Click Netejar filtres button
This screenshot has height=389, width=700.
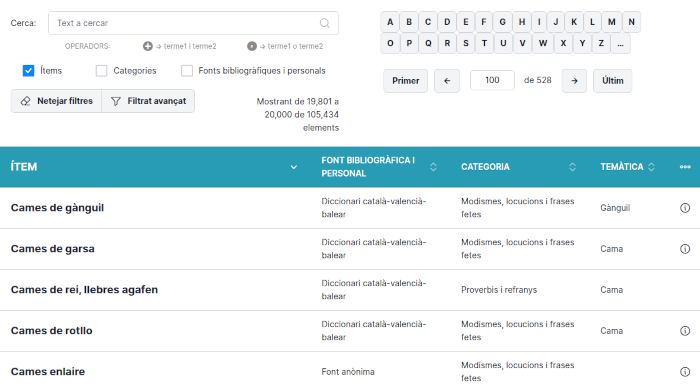[x=57, y=101]
